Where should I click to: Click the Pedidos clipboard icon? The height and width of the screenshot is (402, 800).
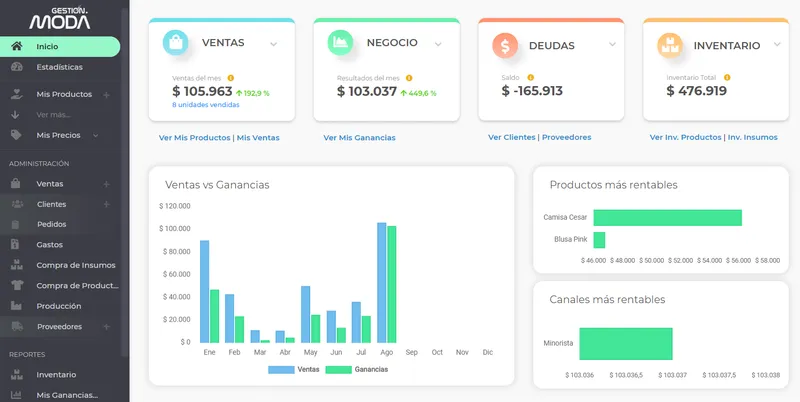coord(15,224)
